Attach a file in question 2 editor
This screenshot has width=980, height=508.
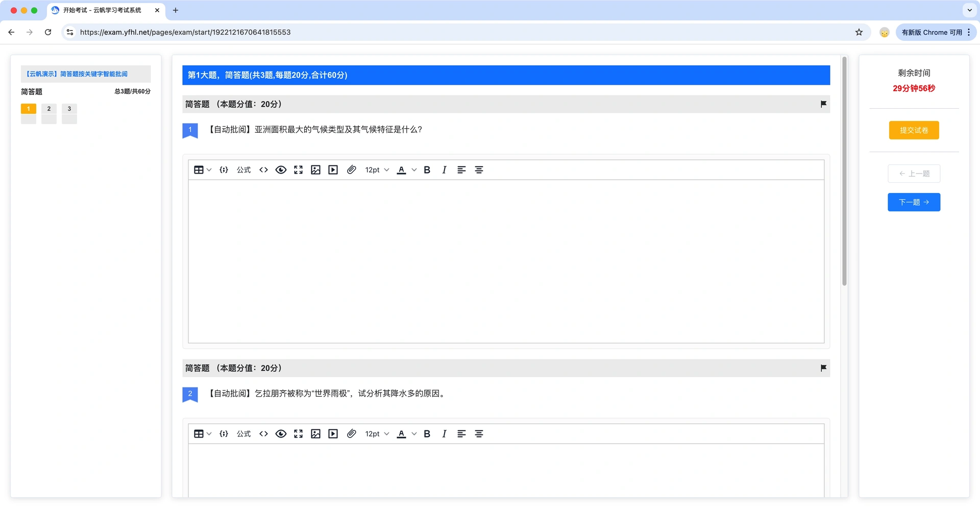[x=351, y=434]
